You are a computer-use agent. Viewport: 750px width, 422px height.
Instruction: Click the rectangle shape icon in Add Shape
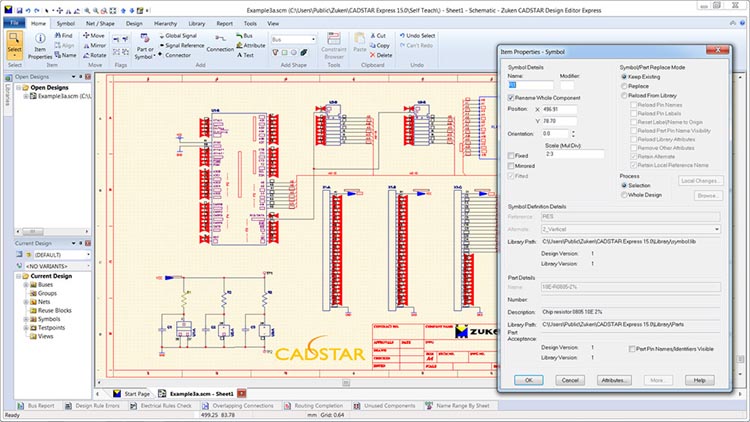[285, 53]
